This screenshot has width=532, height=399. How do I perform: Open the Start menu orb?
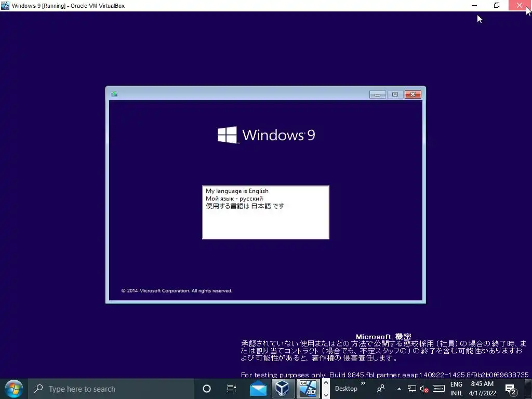pyautogui.click(x=14, y=389)
